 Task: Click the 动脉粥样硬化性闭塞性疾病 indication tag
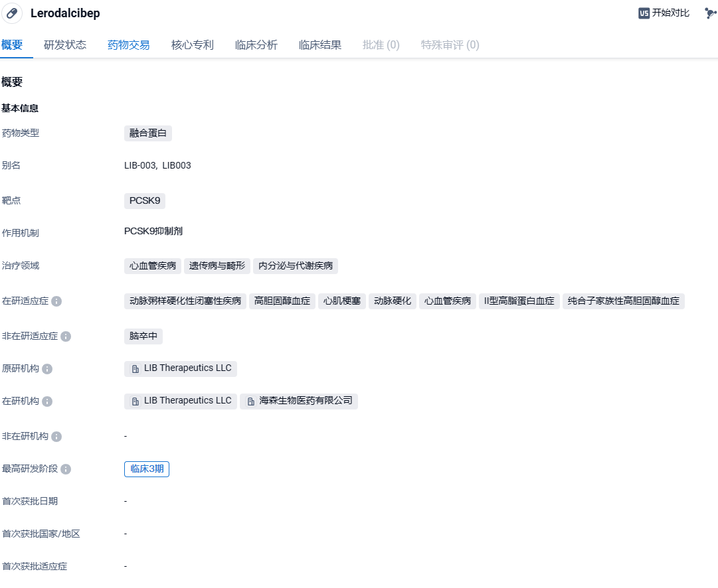(x=185, y=301)
